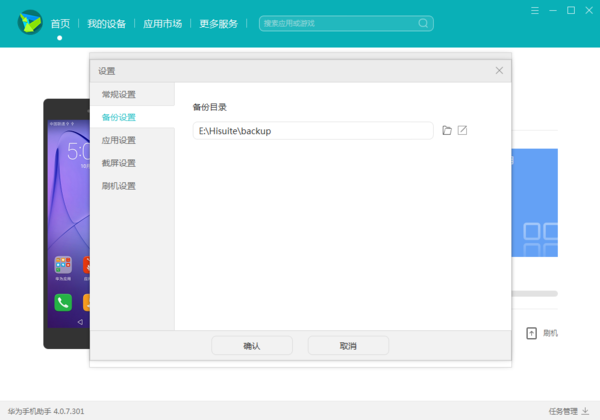The image size is (600, 420).
Task: Click the 刷机 flash icon
Action: (x=532, y=333)
